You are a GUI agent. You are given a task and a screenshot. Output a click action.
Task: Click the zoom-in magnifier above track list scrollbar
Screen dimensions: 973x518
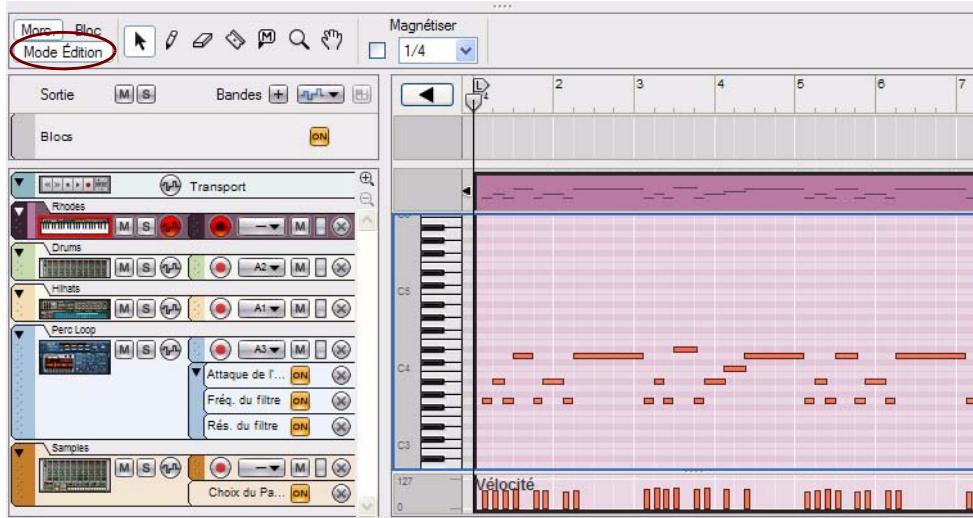click(367, 179)
